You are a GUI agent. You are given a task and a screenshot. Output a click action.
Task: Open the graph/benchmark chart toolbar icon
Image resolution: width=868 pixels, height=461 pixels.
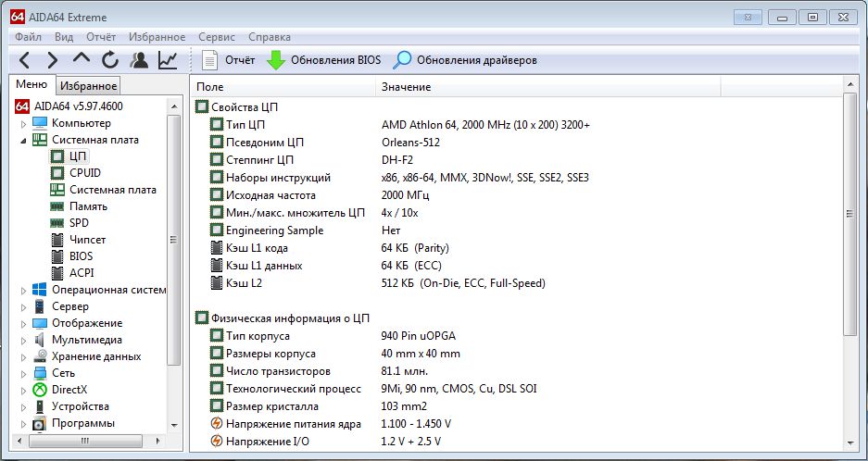tap(168, 60)
